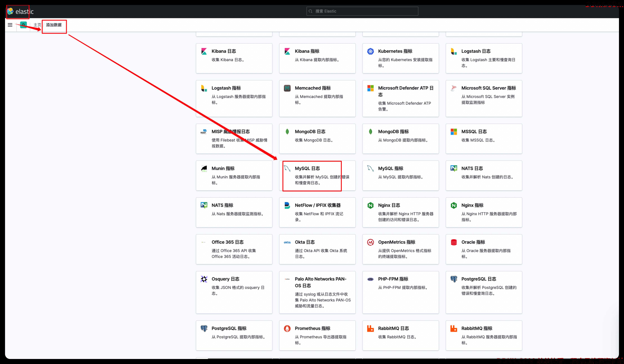Click the Elastic logo

point(20,11)
